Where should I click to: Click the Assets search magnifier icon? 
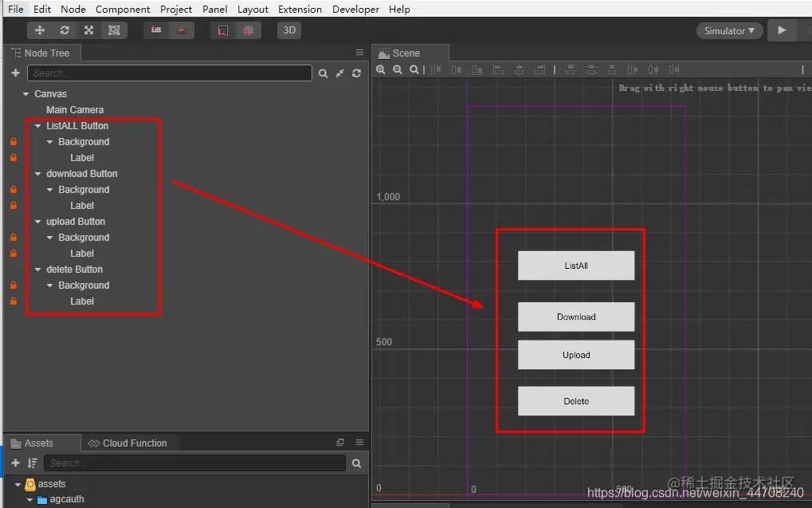(x=356, y=463)
